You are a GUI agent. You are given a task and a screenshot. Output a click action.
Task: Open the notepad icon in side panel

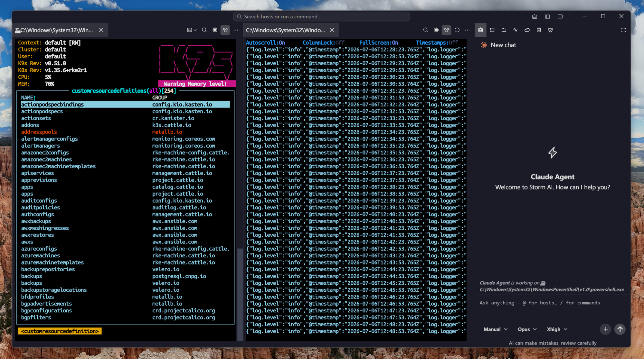pyautogui.click(x=539, y=30)
